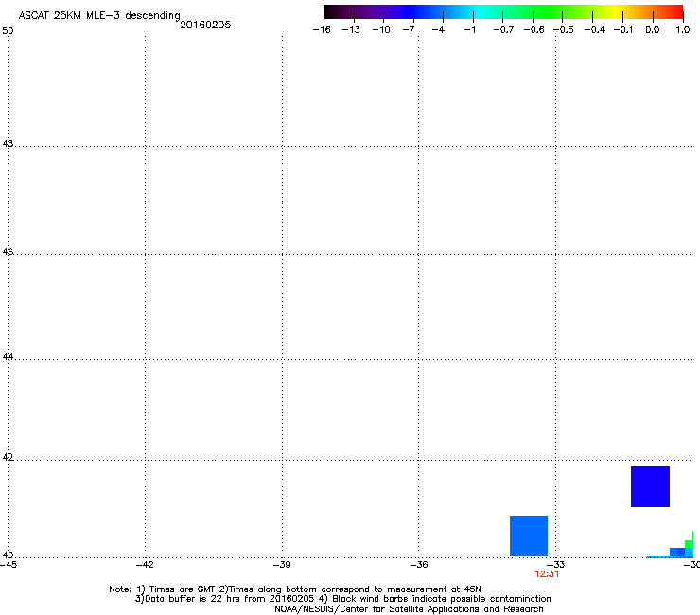Click the -0.4 color bar label
The image size is (700, 615).
coord(595,30)
